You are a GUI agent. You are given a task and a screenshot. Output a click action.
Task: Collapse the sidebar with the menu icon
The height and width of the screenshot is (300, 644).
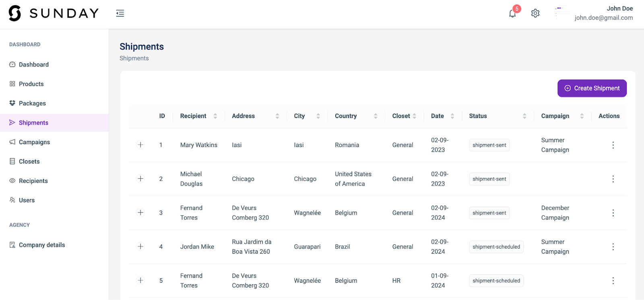coord(120,13)
